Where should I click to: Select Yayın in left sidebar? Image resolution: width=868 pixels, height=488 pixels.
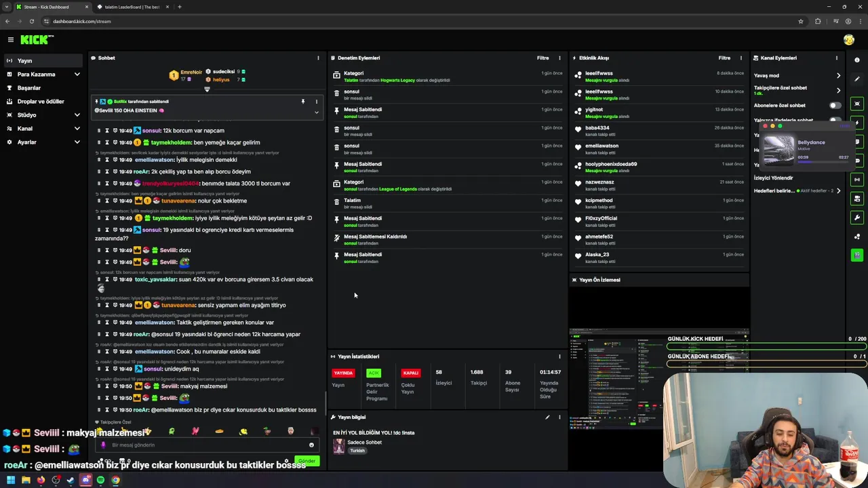[43, 61]
